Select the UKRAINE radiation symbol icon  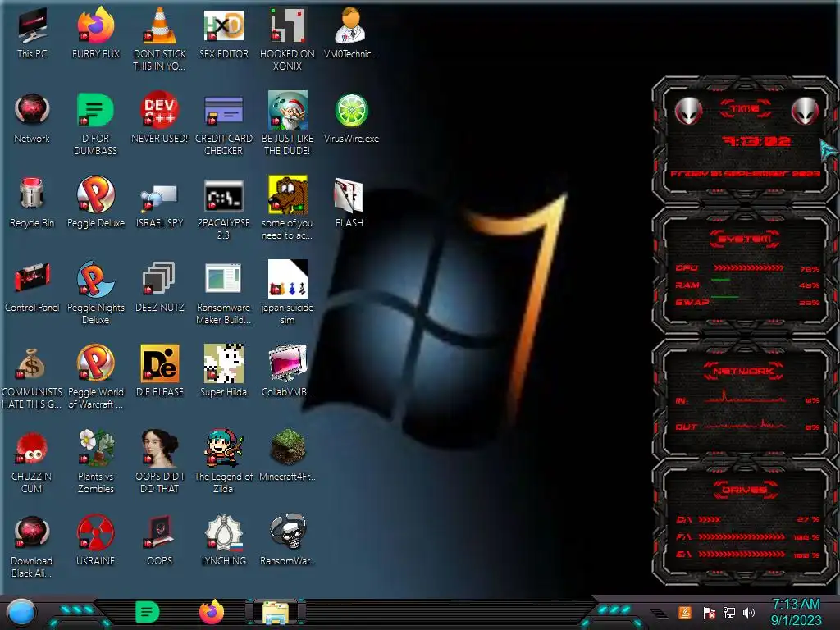point(95,540)
